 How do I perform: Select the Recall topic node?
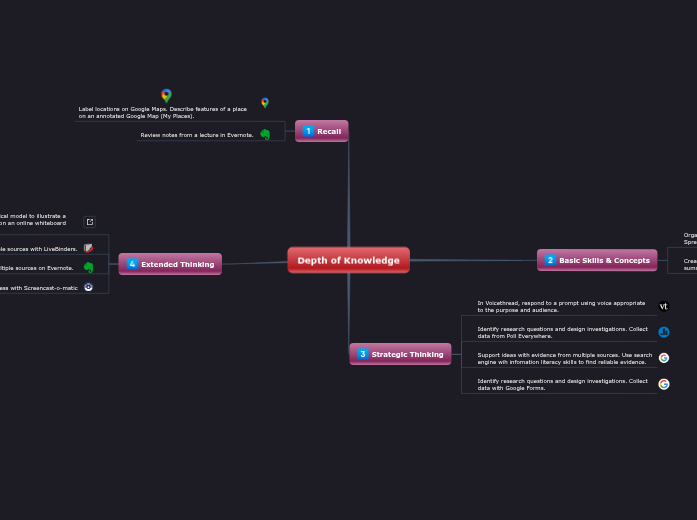pos(322,131)
